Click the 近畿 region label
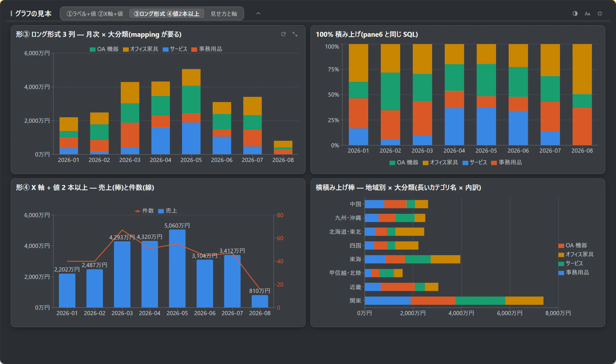This screenshot has height=364, width=616. coord(355,287)
